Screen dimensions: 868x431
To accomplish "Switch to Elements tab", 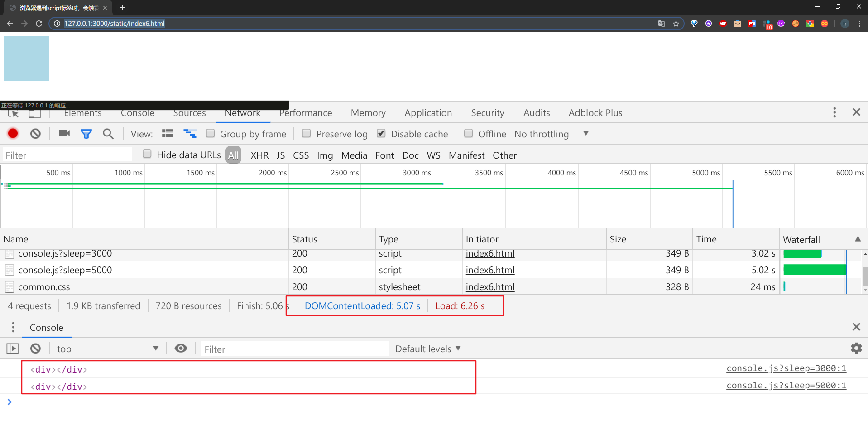I will coord(83,113).
